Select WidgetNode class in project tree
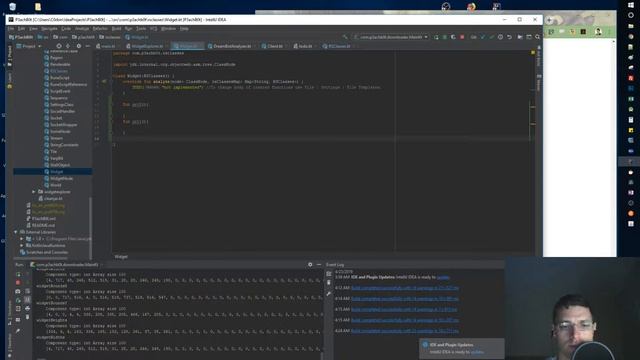 tap(58, 178)
